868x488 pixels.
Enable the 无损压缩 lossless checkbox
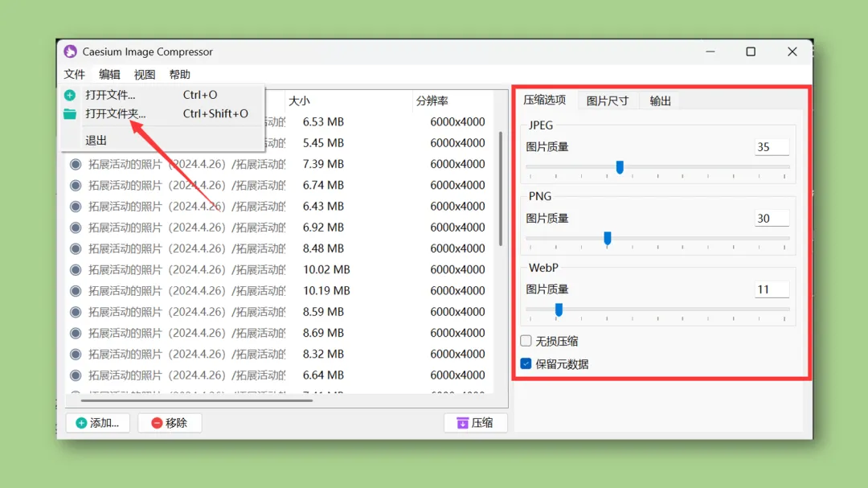[x=526, y=341]
